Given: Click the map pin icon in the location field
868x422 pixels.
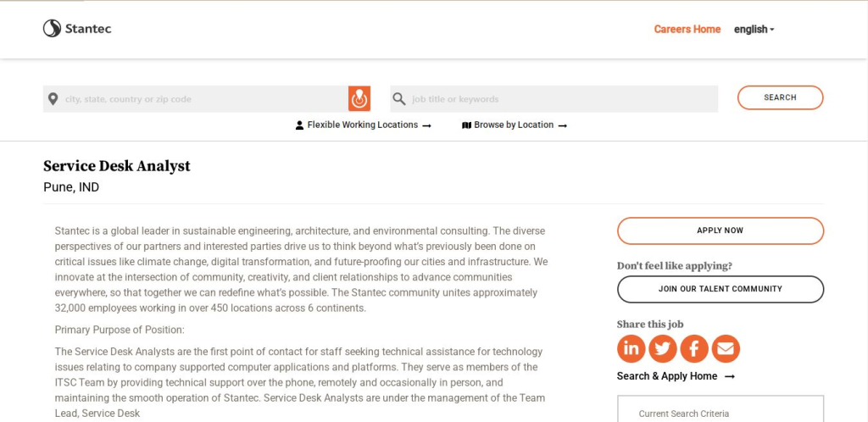Looking at the screenshot, I should coord(53,99).
